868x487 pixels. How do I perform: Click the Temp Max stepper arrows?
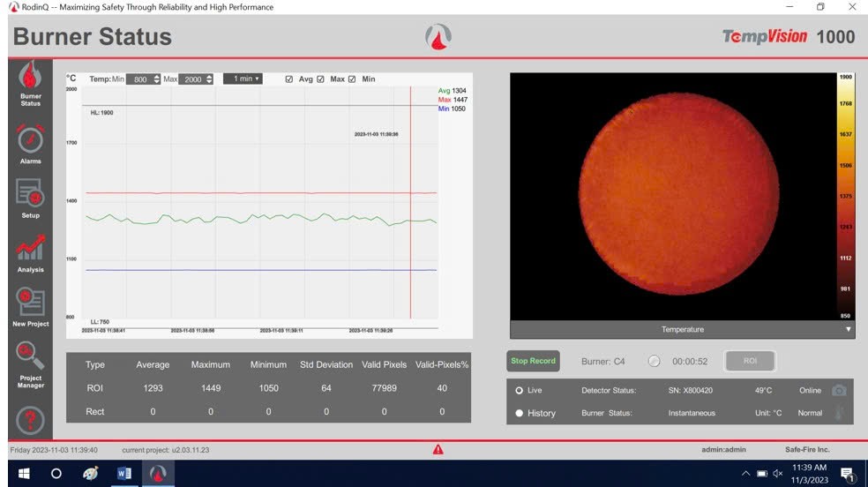[209, 79]
